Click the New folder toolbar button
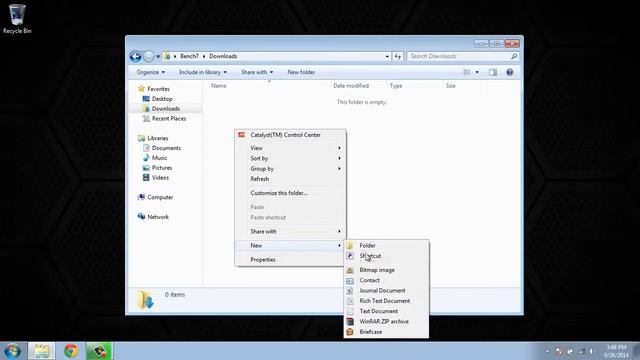640x360 pixels. click(301, 72)
